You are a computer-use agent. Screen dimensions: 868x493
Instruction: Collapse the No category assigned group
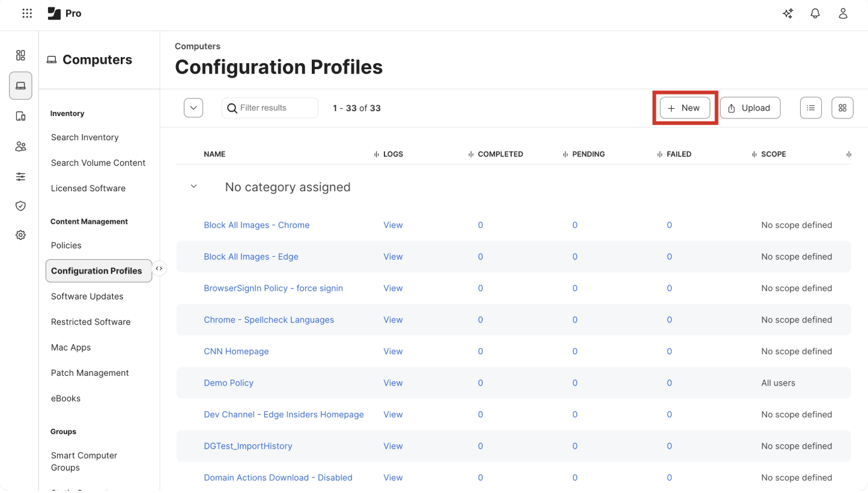click(193, 186)
